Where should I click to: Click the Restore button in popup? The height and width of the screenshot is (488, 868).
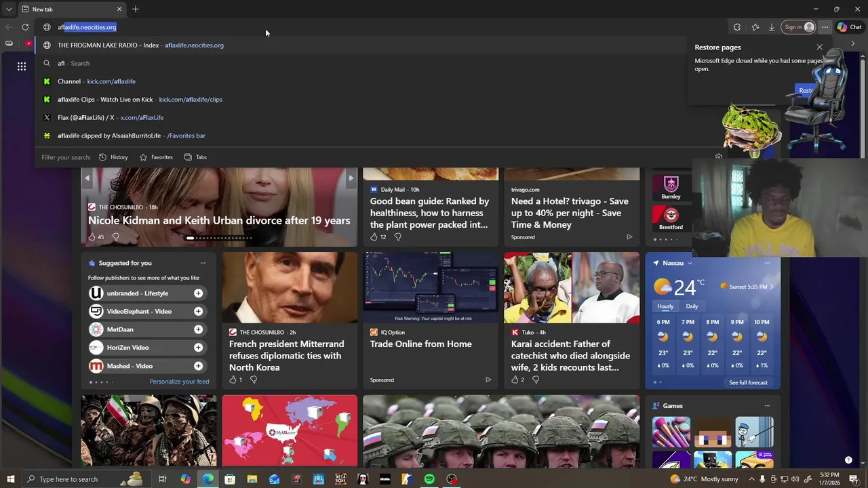[805, 90]
